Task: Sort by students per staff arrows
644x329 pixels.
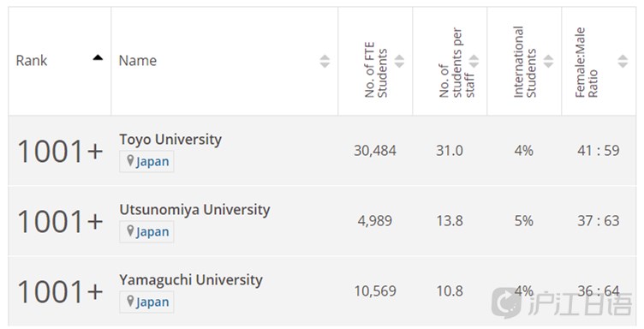Action: 474,61
